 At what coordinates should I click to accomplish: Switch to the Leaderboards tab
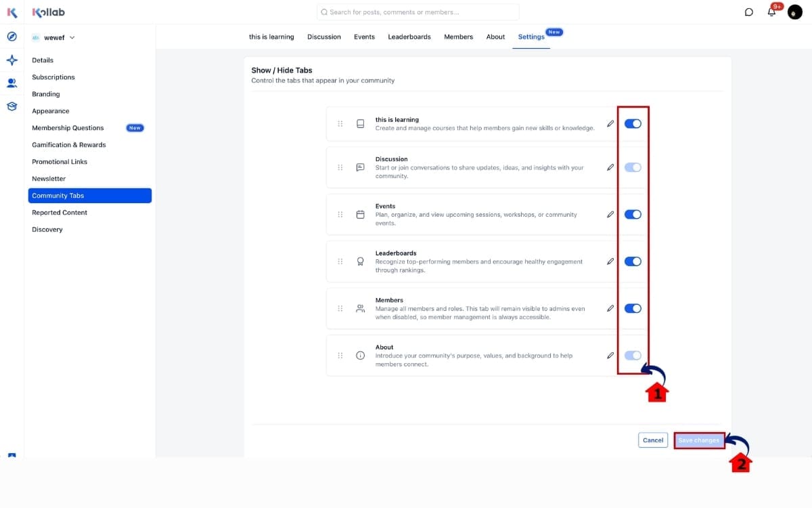tap(409, 37)
